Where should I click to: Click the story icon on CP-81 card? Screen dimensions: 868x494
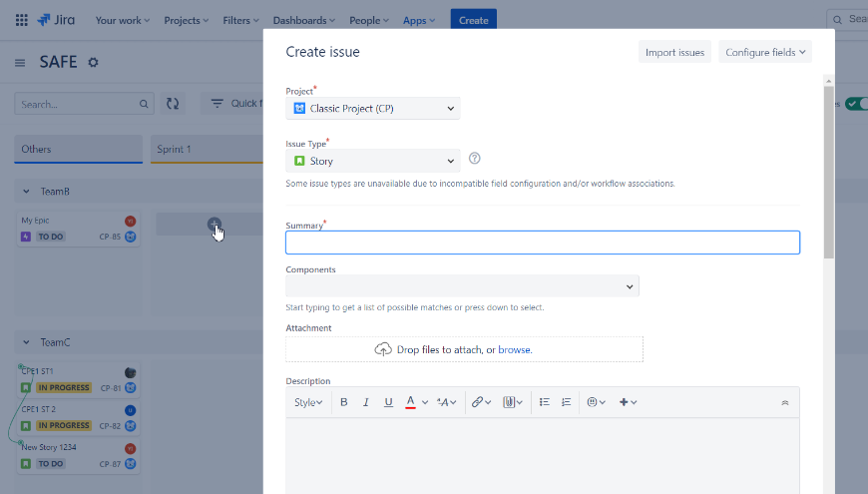coord(26,387)
